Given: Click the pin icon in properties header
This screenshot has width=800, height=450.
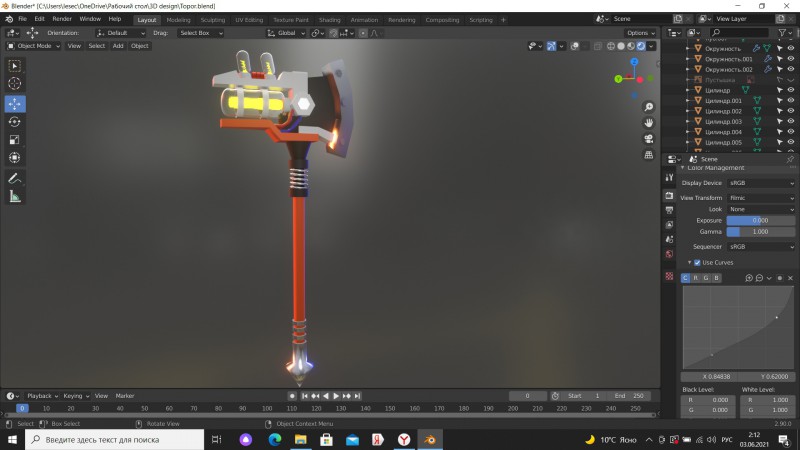Looking at the screenshot, I should tap(790, 159).
